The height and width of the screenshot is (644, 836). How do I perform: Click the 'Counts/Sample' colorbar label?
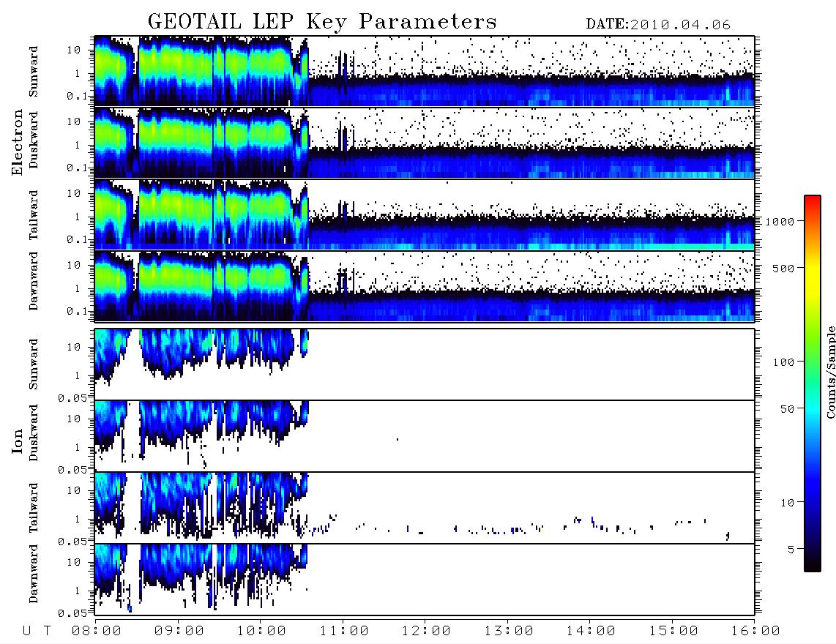click(x=830, y=372)
